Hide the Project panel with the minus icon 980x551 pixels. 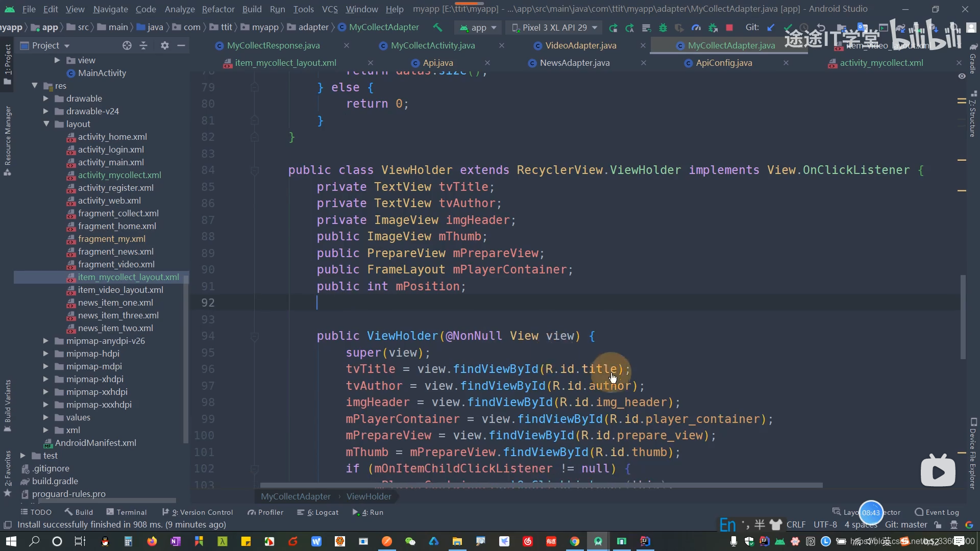pos(181,45)
